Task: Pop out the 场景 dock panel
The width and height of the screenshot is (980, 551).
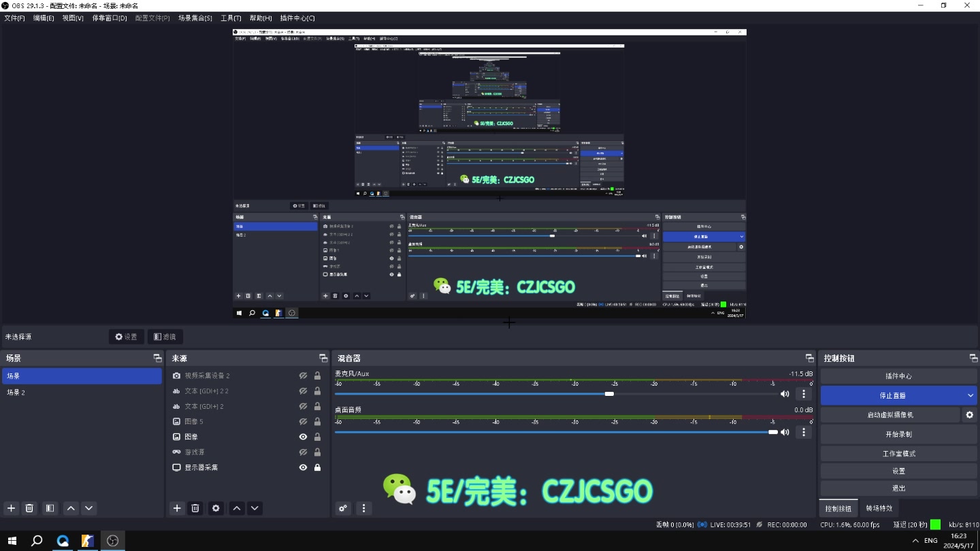Action: point(157,358)
